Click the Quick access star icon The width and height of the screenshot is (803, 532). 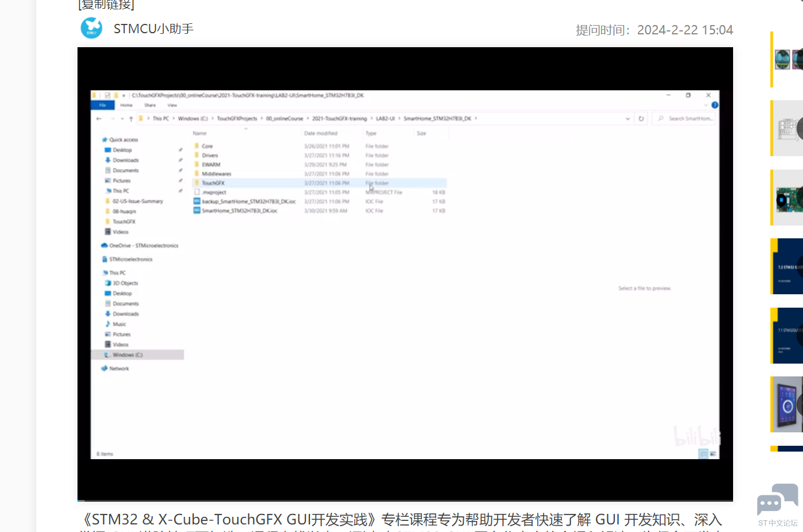click(105, 140)
